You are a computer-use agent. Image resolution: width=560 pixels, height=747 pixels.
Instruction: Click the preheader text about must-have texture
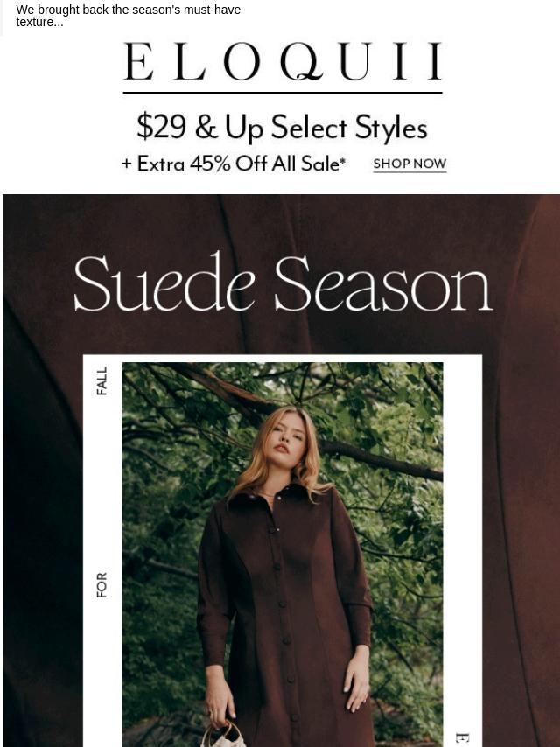point(128,16)
